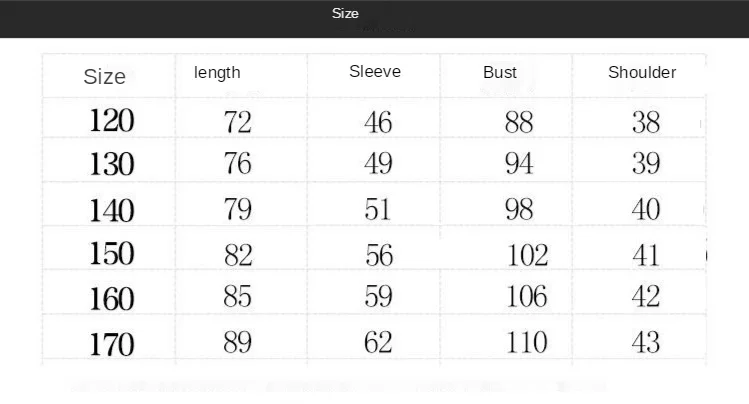This screenshot has height=404, width=749.
Task: Click the Shoulder column header
Action: tap(642, 72)
